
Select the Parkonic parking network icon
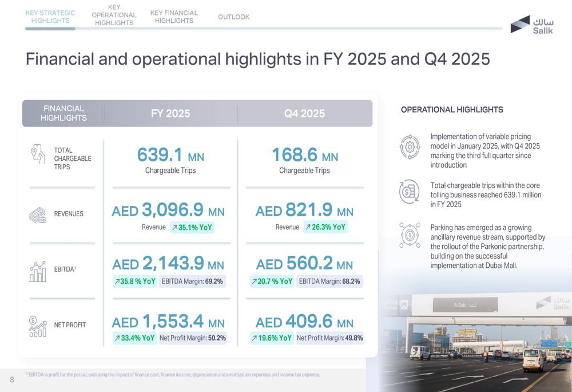410,235
